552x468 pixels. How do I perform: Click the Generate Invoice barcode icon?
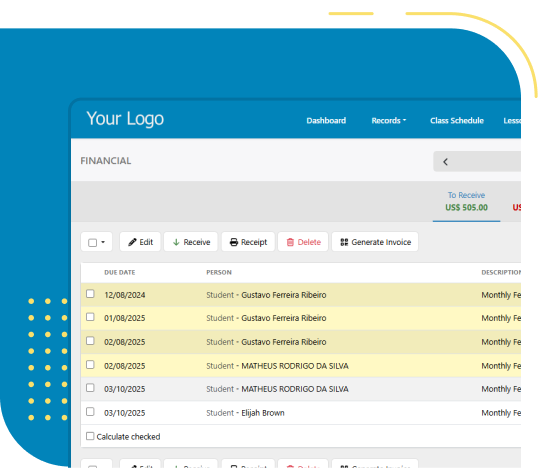(x=344, y=242)
